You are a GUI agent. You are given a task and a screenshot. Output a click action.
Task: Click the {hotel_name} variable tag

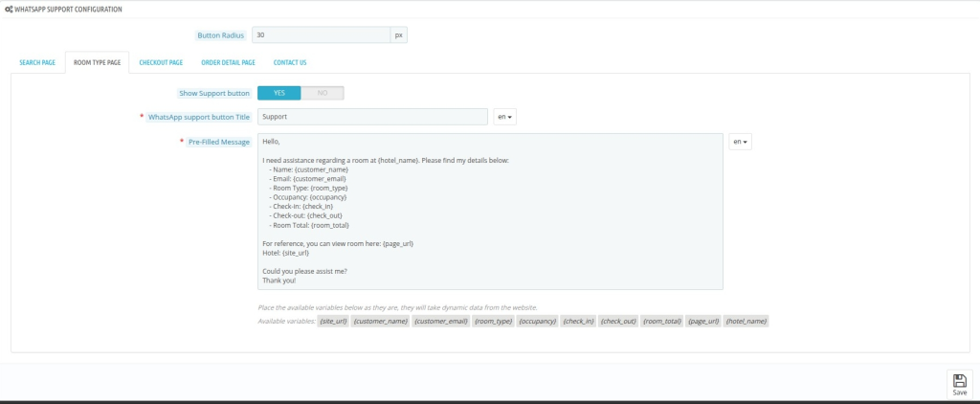click(x=746, y=322)
